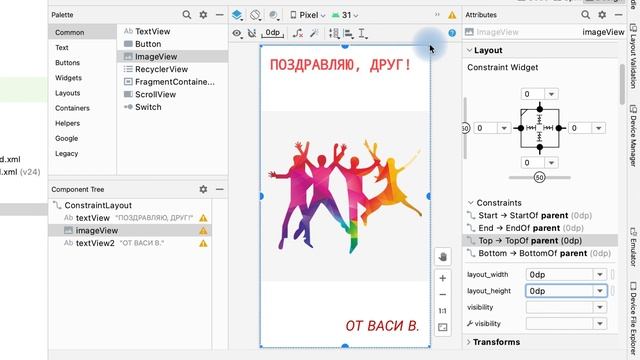Select End to EndOf parent constraint
640x360 pixels.
(x=540, y=228)
